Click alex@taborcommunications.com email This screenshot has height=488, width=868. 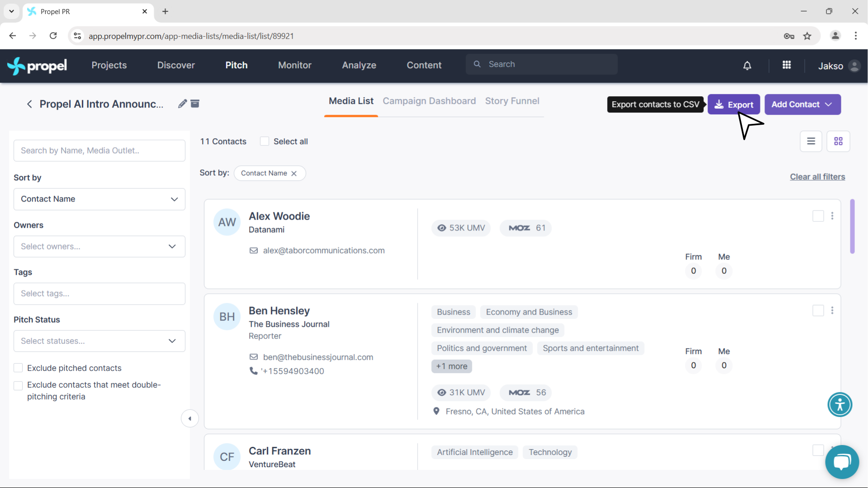point(324,251)
